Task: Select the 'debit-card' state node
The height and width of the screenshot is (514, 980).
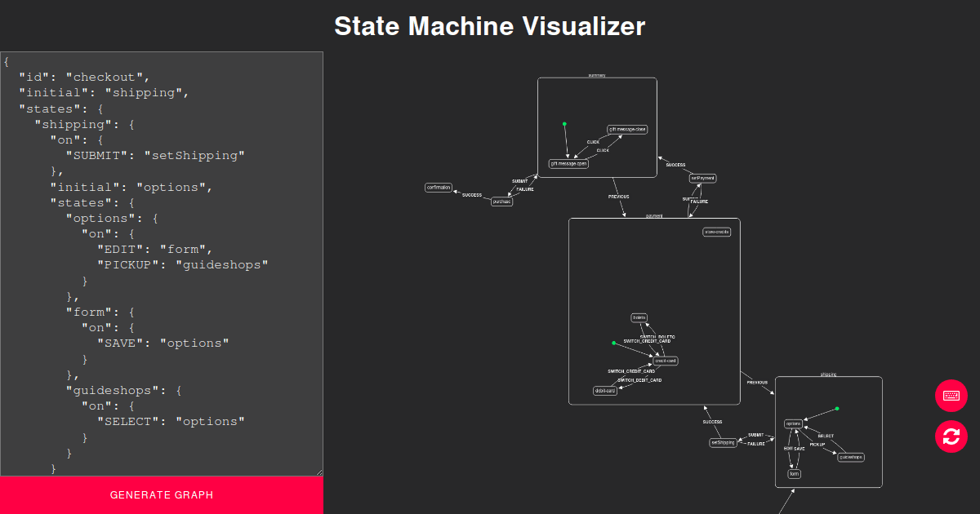Action: 605,391
